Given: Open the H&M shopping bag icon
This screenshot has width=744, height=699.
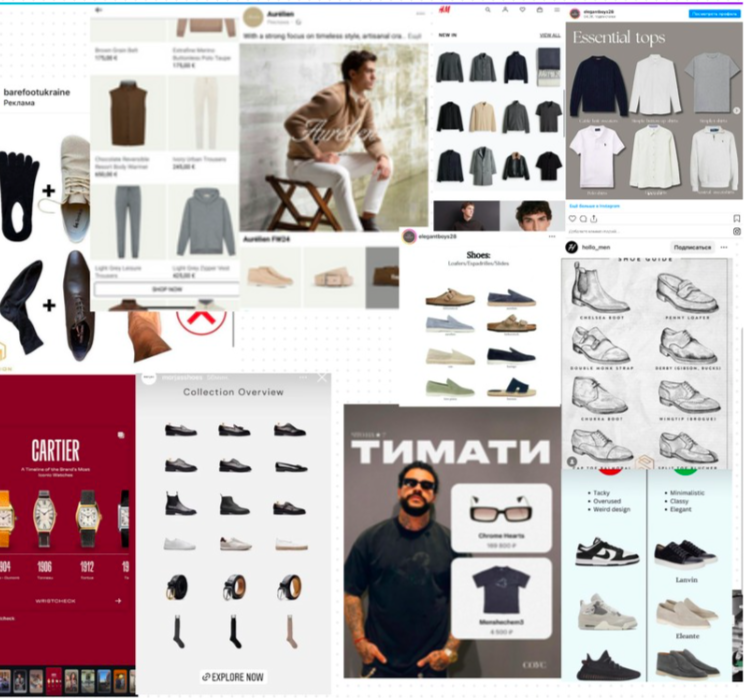Looking at the screenshot, I should click(x=539, y=9).
